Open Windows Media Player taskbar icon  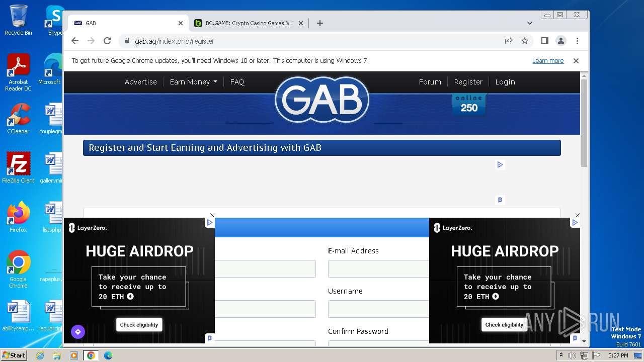(74, 355)
